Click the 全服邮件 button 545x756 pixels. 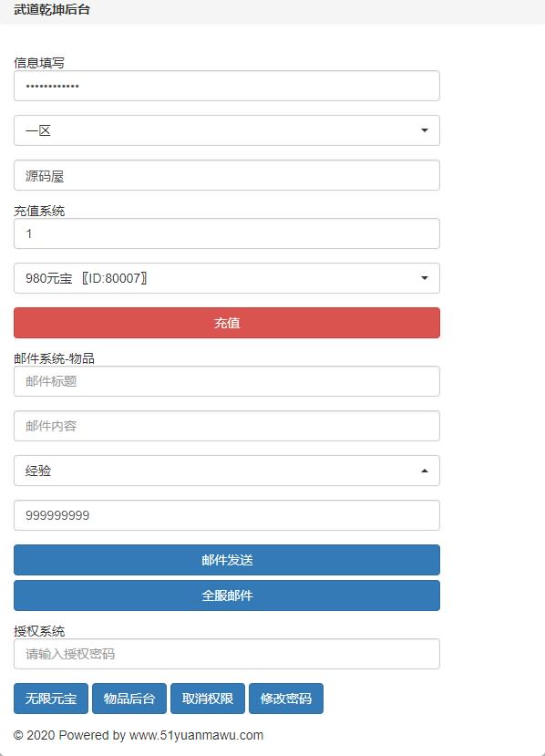click(x=227, y=595)
